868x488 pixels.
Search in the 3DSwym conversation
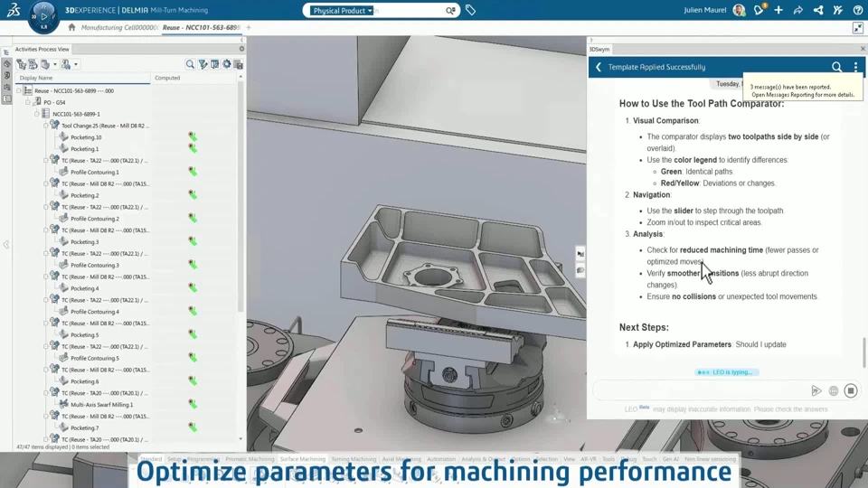pos(836,67)
